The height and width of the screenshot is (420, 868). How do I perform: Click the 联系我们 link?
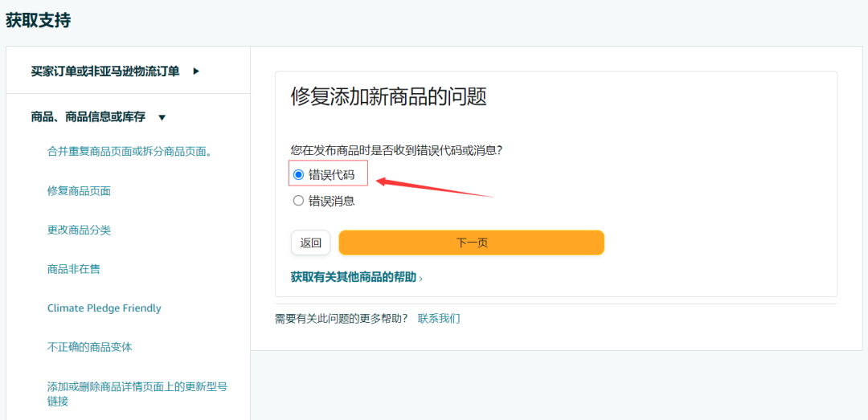coord(439,318)
